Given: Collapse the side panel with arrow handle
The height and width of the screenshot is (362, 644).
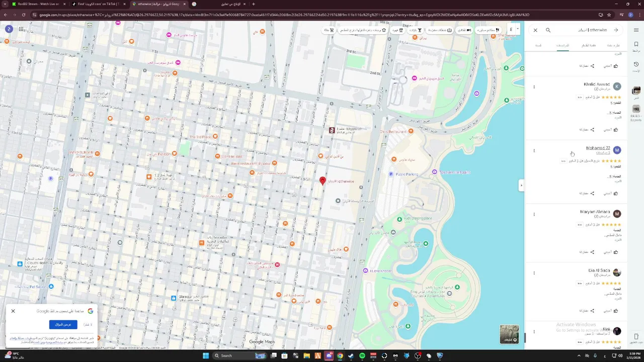Looking at the screenshot, I should coord(521,186).
